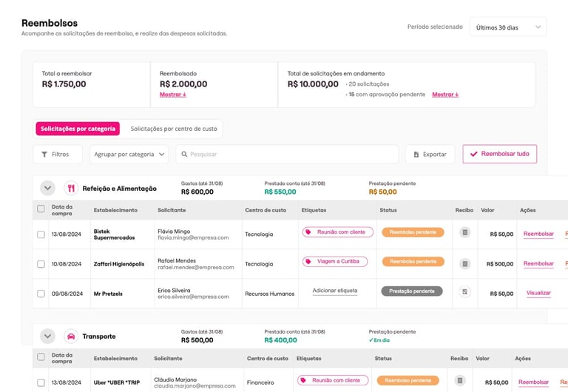
Task: Open the Agrupar por categoria dropdown
Action: 129,155
